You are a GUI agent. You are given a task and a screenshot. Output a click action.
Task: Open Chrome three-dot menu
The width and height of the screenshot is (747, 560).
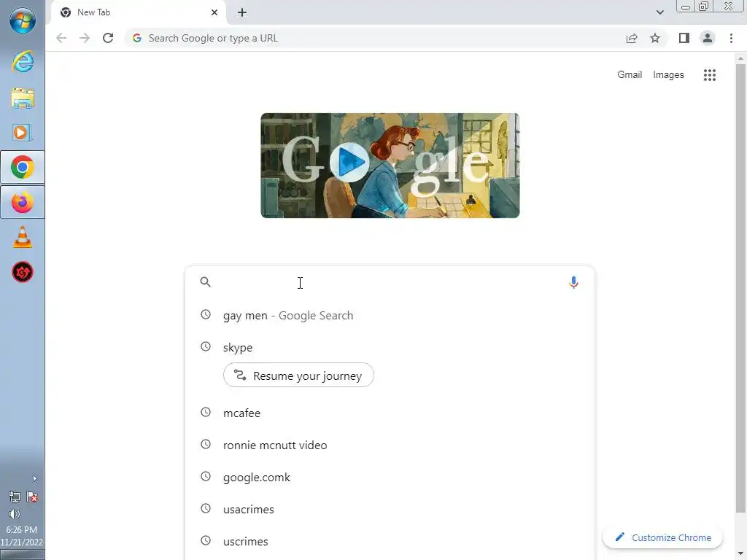click(731, 38)
